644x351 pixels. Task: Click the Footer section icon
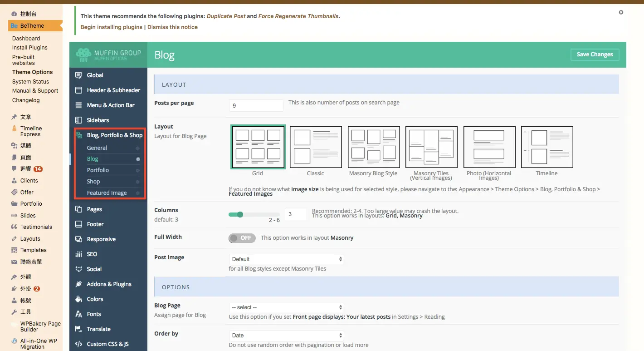pyautogui.click(x=78, y=224)
